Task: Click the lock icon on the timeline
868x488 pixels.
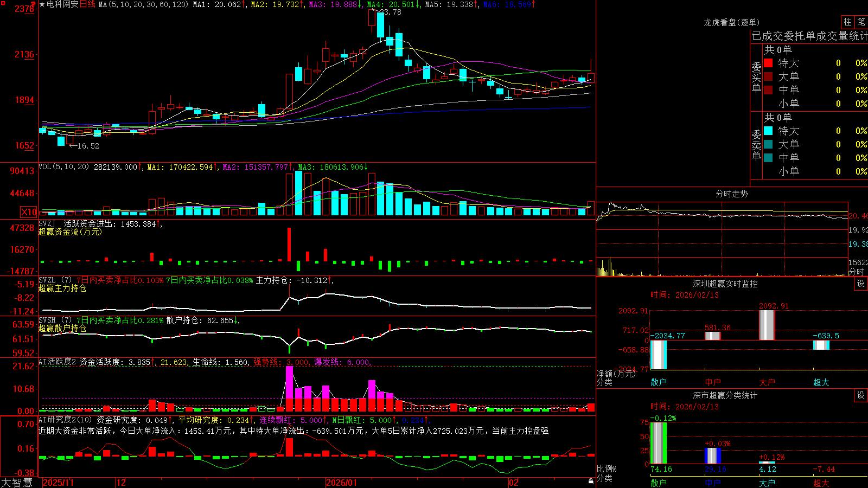Action: [x=591, y=481]
